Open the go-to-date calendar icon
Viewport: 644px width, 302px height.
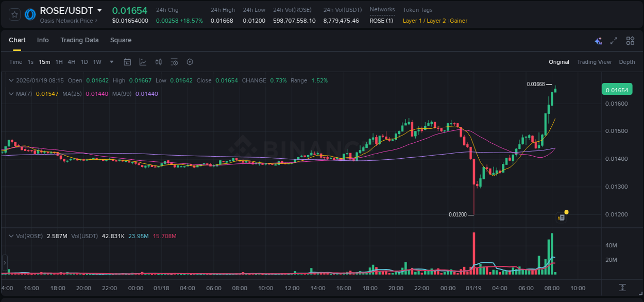pos(127,62)
